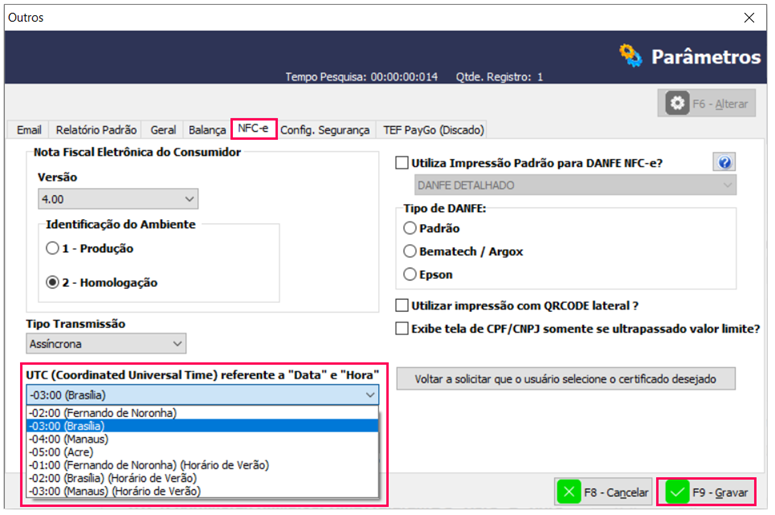Choose Bematech / Argox DANFE type
775x515 pixels.
(x=409, y=251)
